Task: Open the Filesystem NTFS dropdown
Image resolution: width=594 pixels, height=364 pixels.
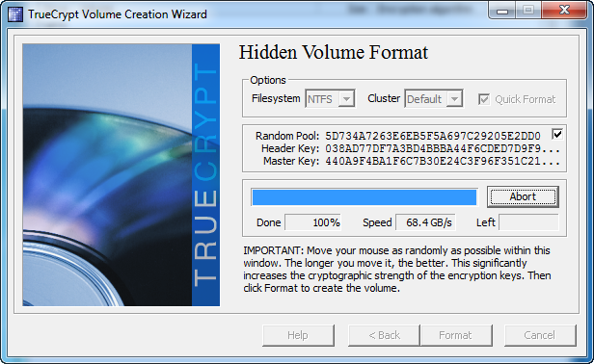Action: click(x=330, y=99)
